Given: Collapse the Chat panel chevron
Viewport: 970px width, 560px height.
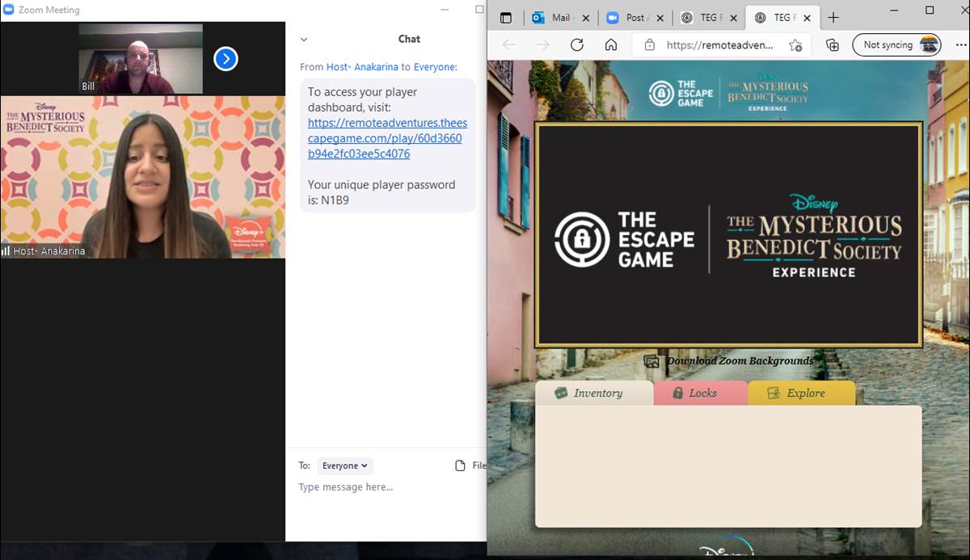Looking at the screenshot, I should point(304,39).
